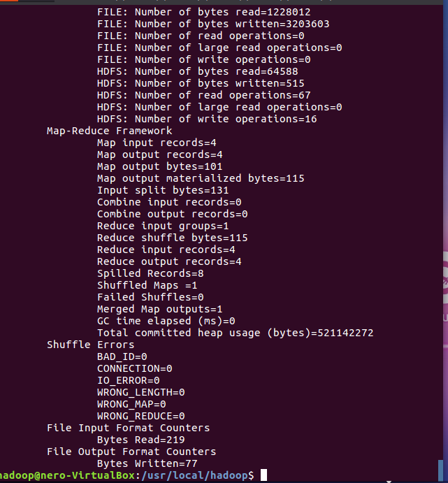Viewport: 448px width, 483px height.
Task: Click the Bytes Written=77 line
Action: coord(147,463)
